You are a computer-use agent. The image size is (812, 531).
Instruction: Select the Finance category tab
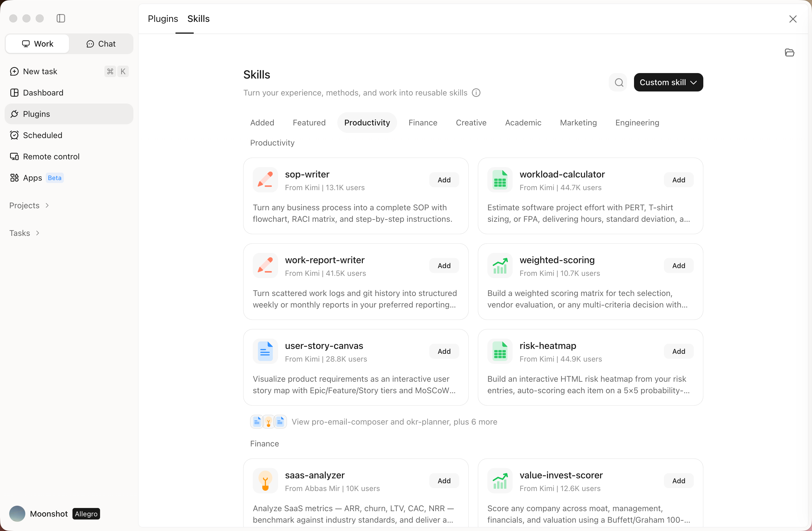423,123
